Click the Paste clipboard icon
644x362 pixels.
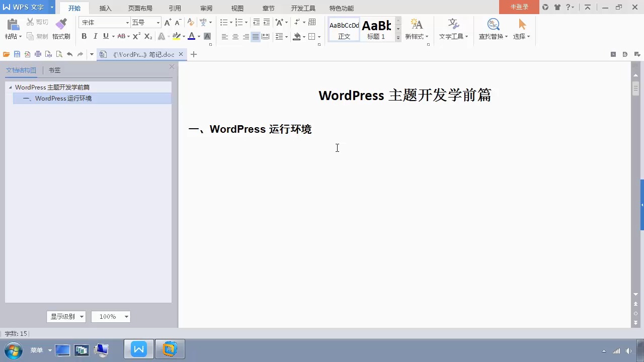tap(12, 25)
